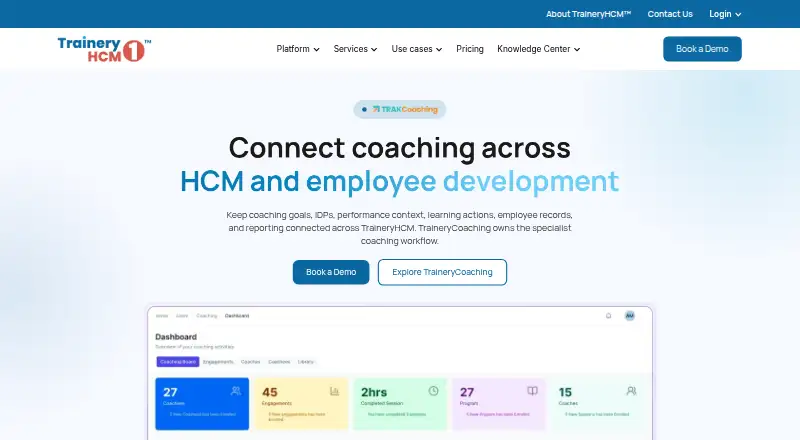Click the Book a Demo button below the description
This screenshot has height=440, width=800.
click(331, 272)
